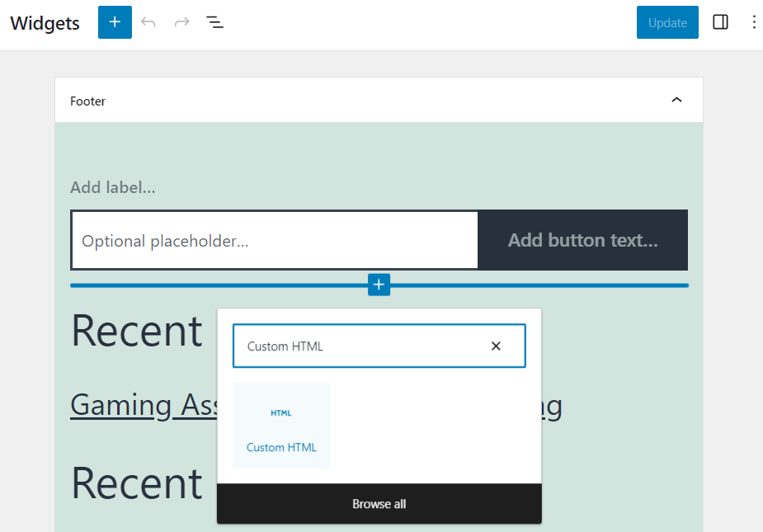Open the Options three-dot menu
Image resolution: width=763 pixels, height=532 pixels.
coord(754,22)
